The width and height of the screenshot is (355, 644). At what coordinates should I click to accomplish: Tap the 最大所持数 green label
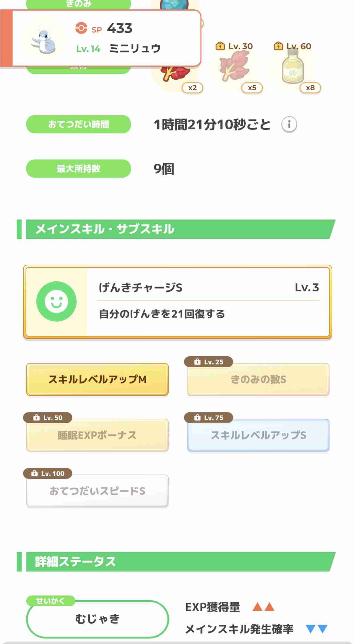(x=79, y=169)
